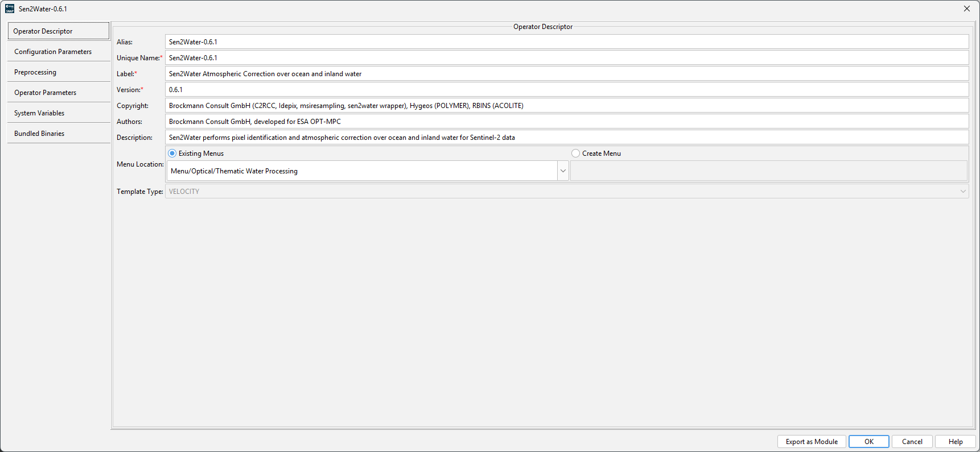This screenshot has height=452, width=980.
Task: Open the Operator Descriptor tab
Action: [x=59, y=31]
